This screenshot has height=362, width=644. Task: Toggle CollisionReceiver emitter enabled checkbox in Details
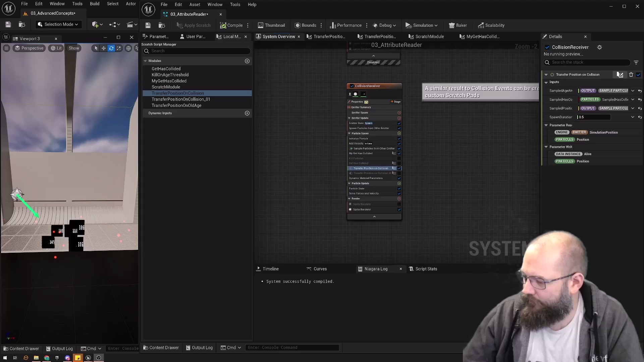click(547, 47)
